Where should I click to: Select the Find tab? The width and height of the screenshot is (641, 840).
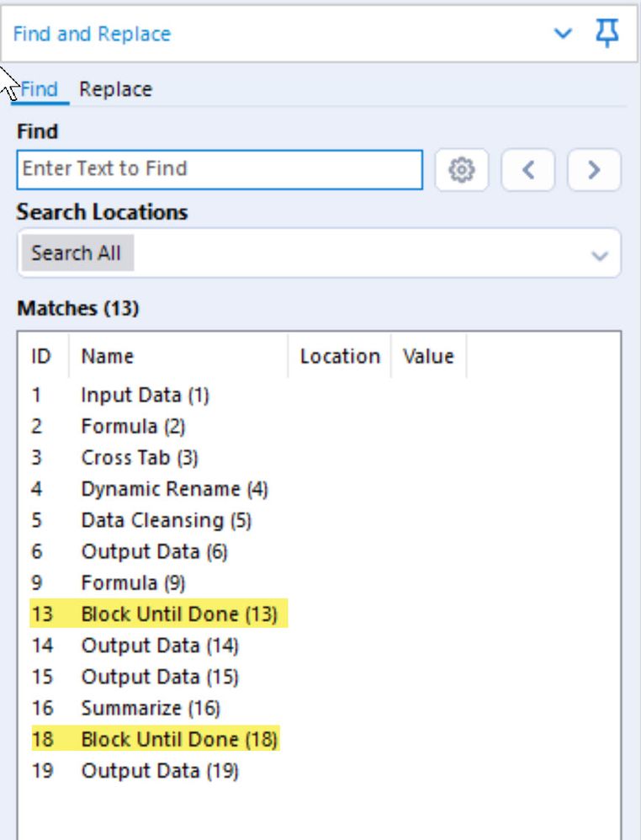pos(40,89)
